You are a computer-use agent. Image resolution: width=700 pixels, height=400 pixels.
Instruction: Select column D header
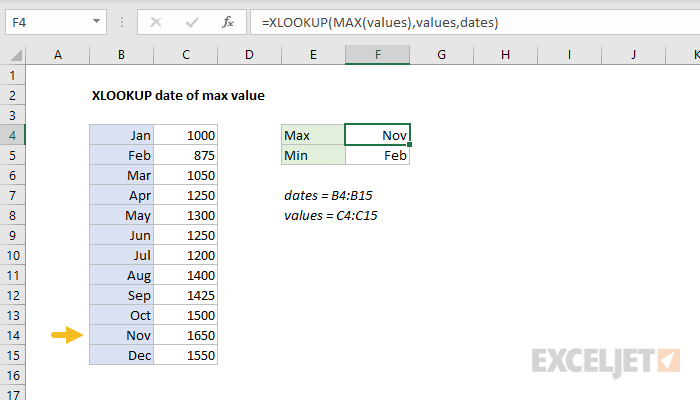click(250, 55)
